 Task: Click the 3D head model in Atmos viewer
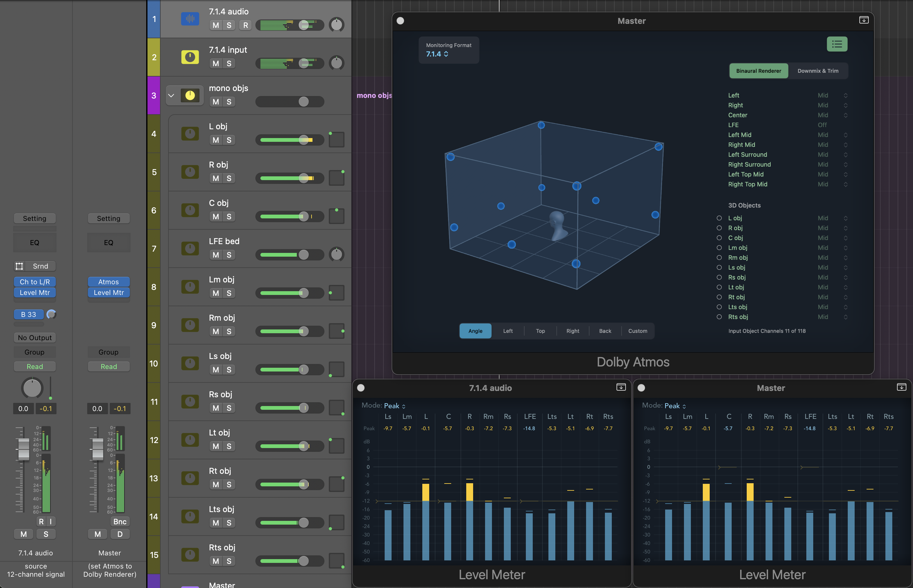(558, 226)
